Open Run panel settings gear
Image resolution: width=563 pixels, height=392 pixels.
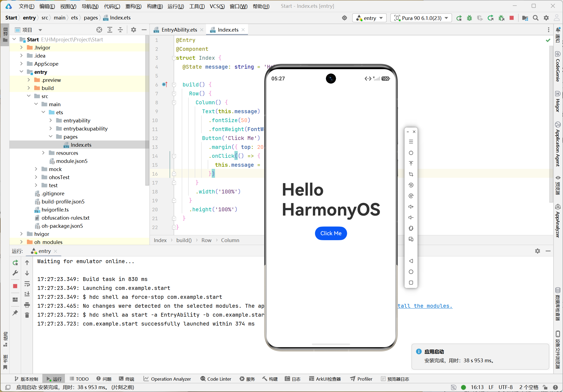pos(538,251)
